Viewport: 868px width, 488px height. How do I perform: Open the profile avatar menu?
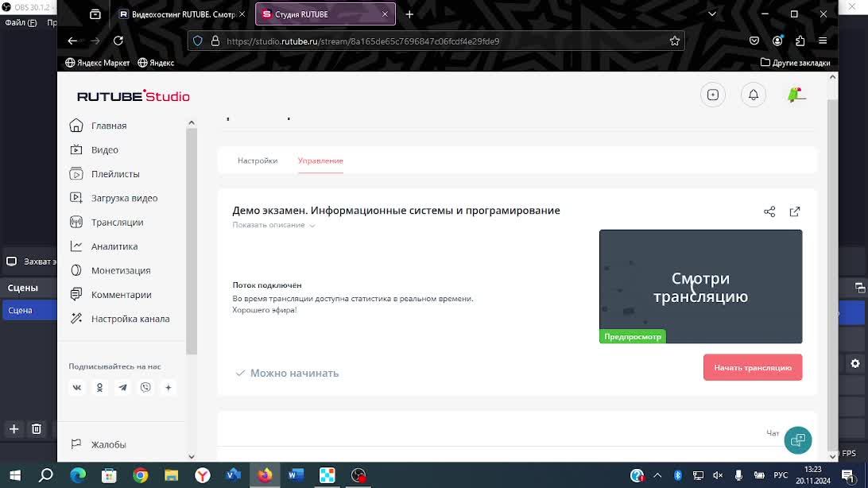(x=796, y=95)
